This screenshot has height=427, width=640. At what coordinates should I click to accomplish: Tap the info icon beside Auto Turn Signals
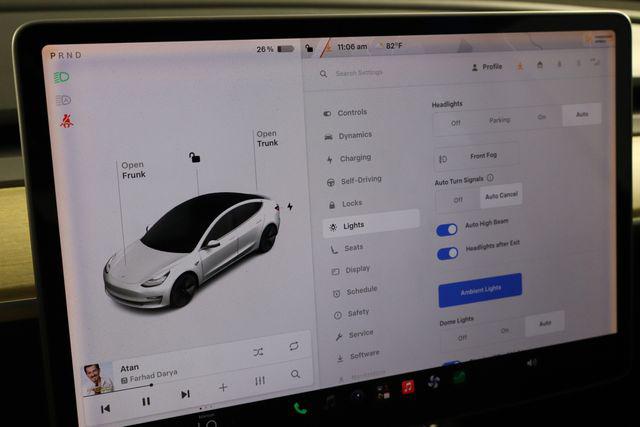click(490, 178)
